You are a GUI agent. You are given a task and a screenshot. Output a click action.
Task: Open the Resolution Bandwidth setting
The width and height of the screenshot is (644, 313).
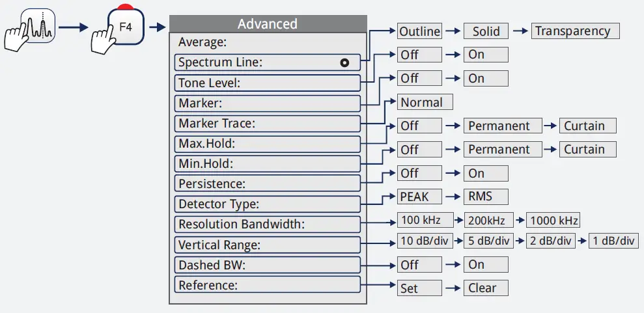pos(268,225)
